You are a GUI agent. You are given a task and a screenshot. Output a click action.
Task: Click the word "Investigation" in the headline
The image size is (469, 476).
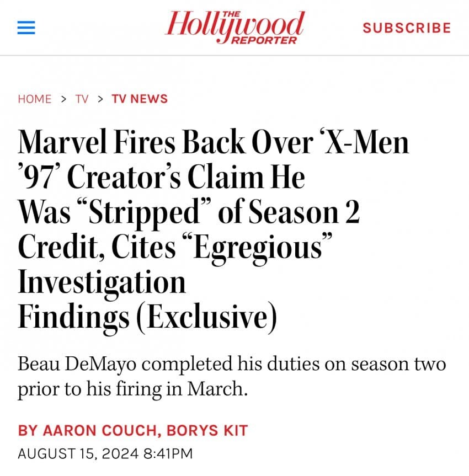(x=102, y=283)
